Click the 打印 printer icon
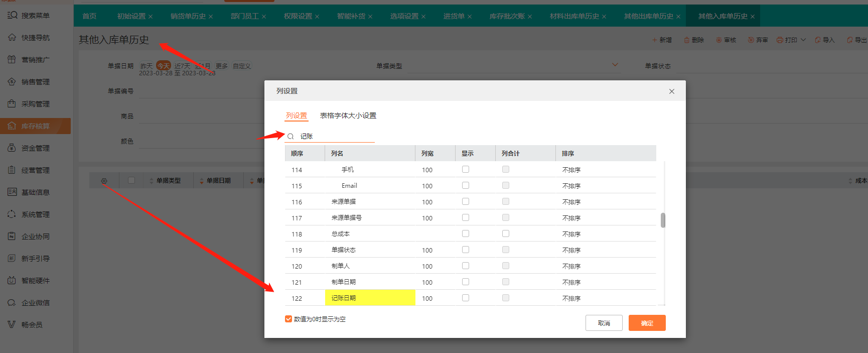 [780, 40]
